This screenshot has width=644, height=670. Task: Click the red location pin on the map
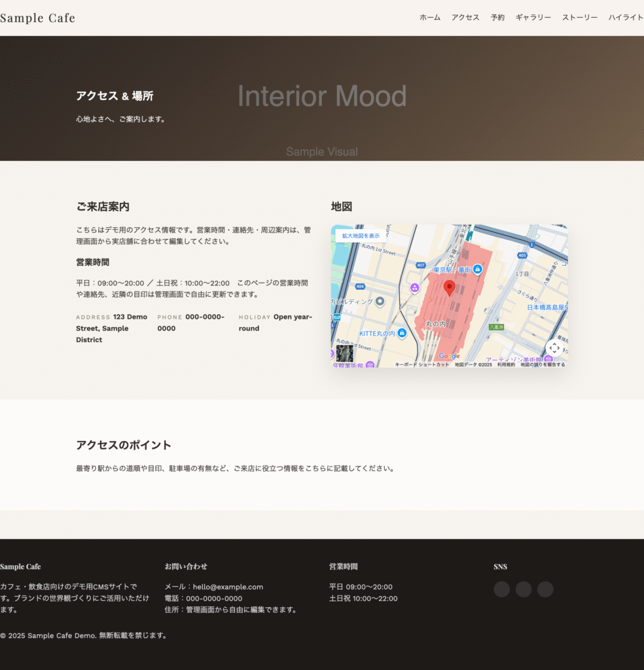point(449,288)
